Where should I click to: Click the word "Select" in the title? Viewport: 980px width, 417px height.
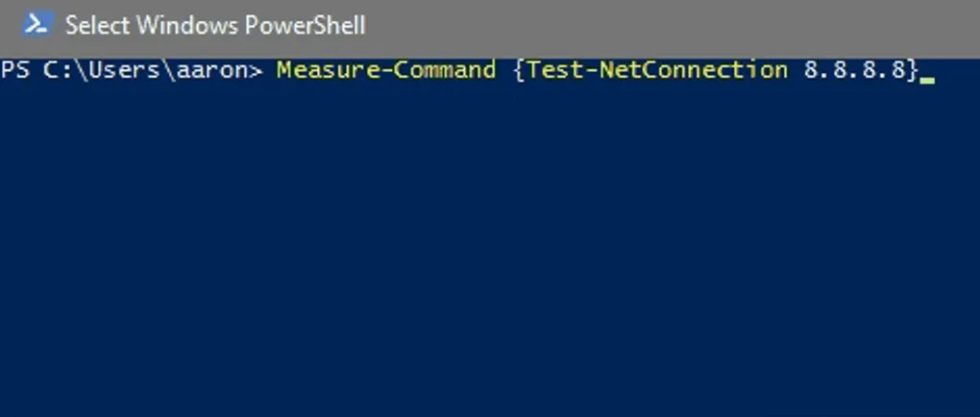point(92,25)
